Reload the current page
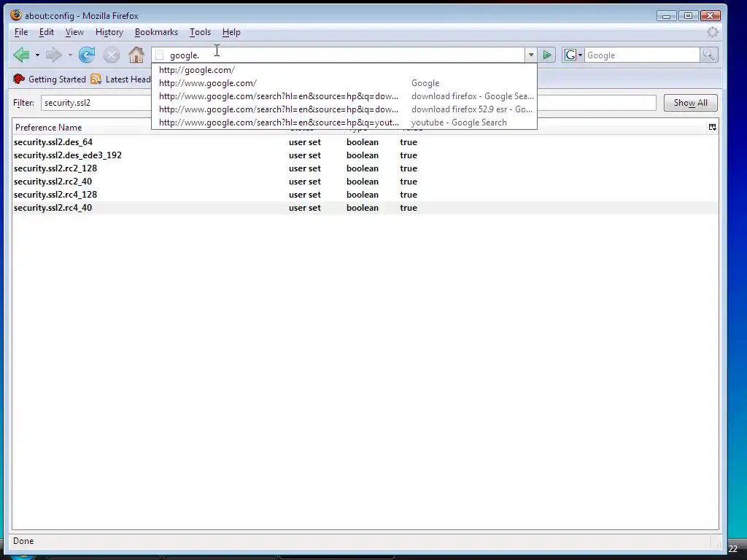The image size is (747, 560). tap(87, 55)
